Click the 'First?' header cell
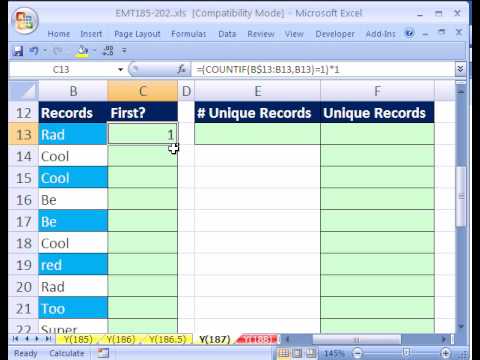Viewport: 480px width, 360px height. click(143, 112)
